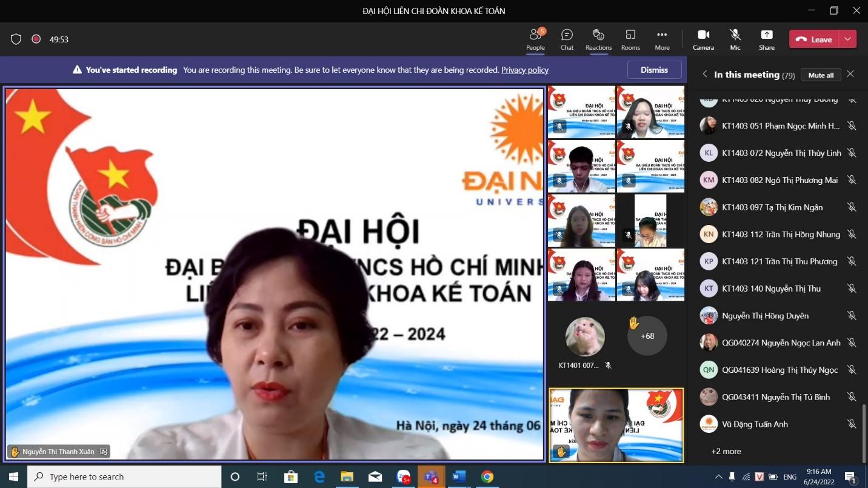Select KT1403 097 Tạ Thị Kim Ngân
Viewport: 868px width, 488px height.
coord(772,207)
